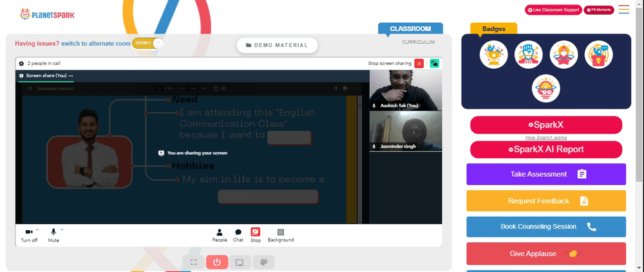Click Take Assessment

point(546,174)
